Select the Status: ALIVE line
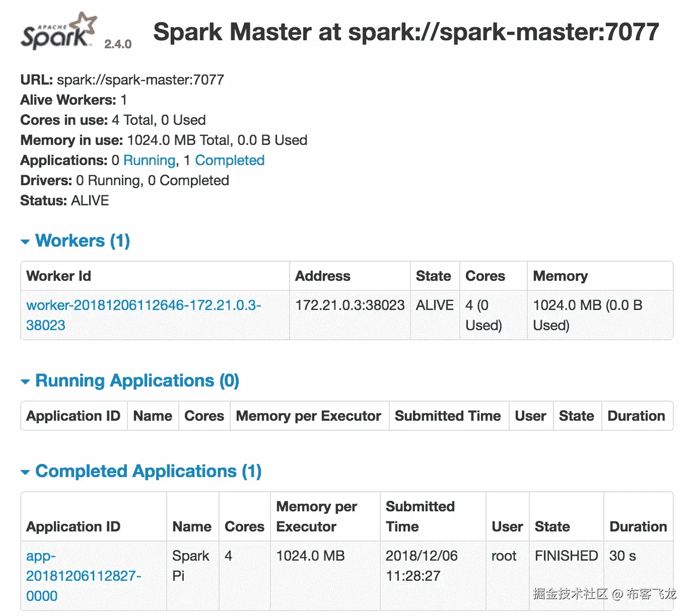The width and height of the screenshot is (692, 616). point(64,200)
